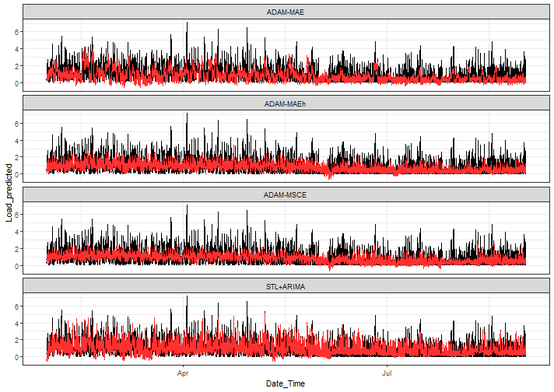Click the 0 tick in STL+ARIMA panel
This screenshot has height=392, width=554.
coord(16,357)
